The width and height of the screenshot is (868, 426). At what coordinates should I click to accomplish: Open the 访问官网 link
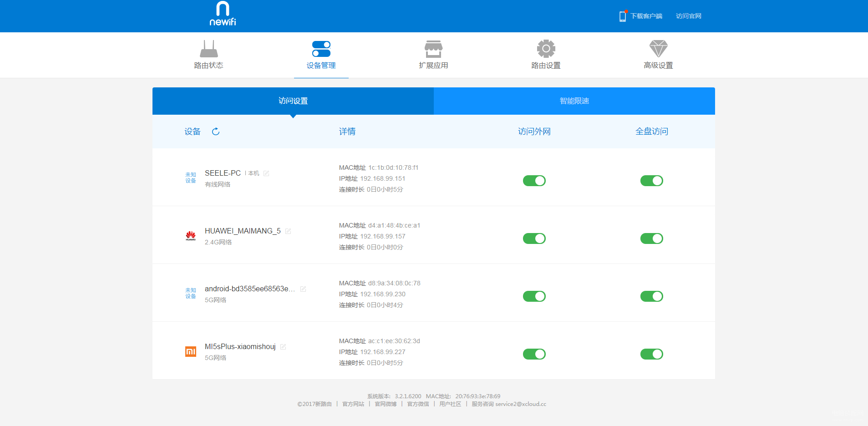[x=688, y=16]
